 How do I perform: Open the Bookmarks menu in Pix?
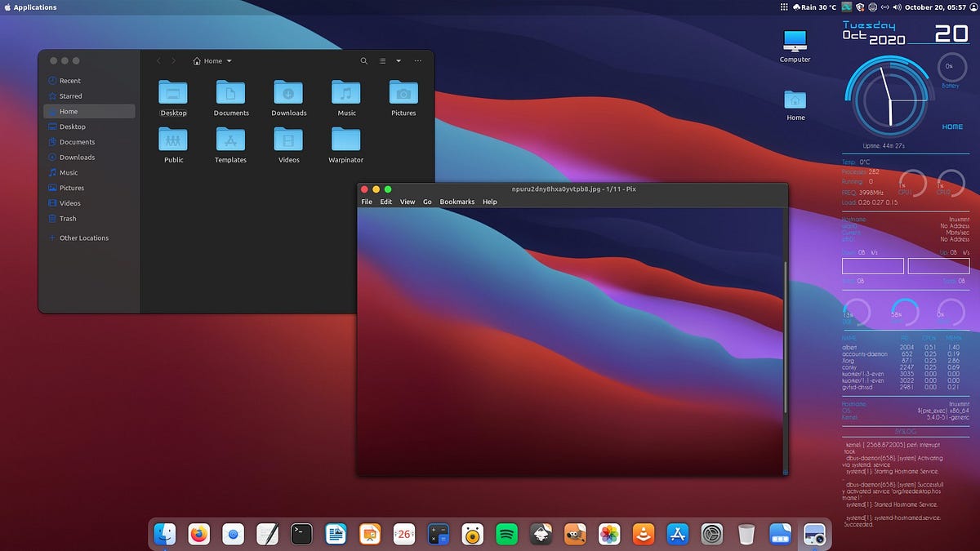click(x=457, y=202)
